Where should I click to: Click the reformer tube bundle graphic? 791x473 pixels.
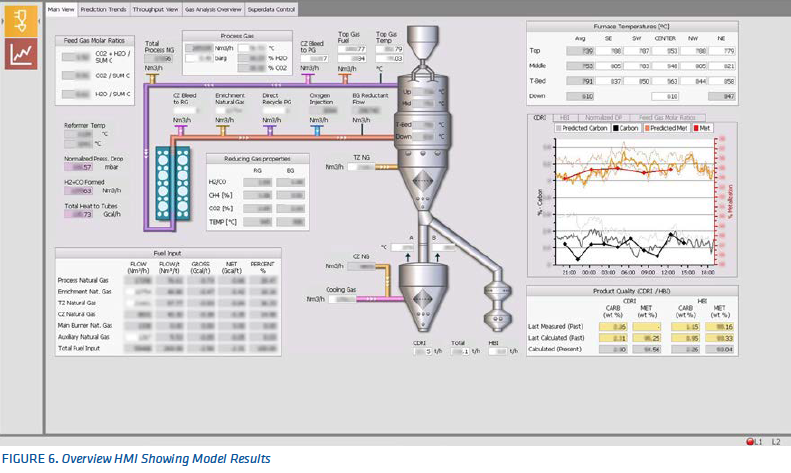173,183
